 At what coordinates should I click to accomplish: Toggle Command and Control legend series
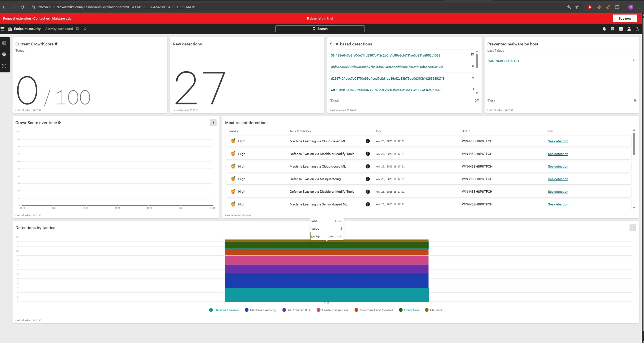374,310
